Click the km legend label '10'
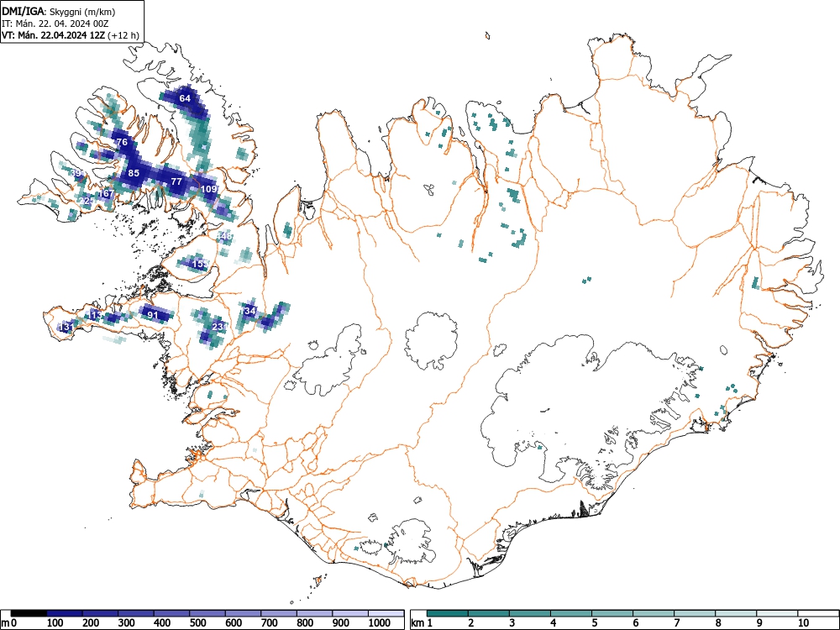 click(x=803, y=622)
